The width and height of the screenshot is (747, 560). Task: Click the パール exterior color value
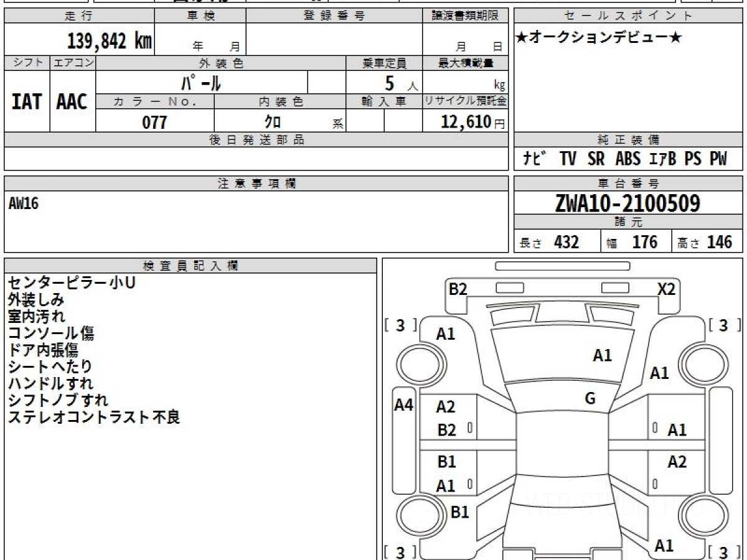(x=202, y=82)
